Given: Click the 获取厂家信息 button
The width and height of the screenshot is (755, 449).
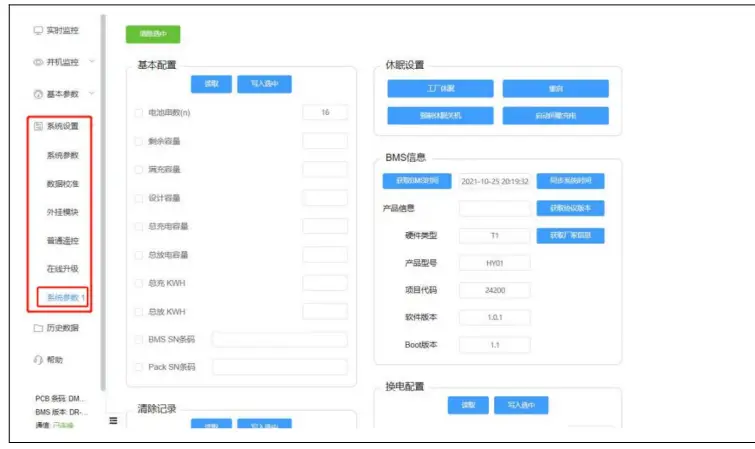Looking at the screenshot, I should (571, 236).
